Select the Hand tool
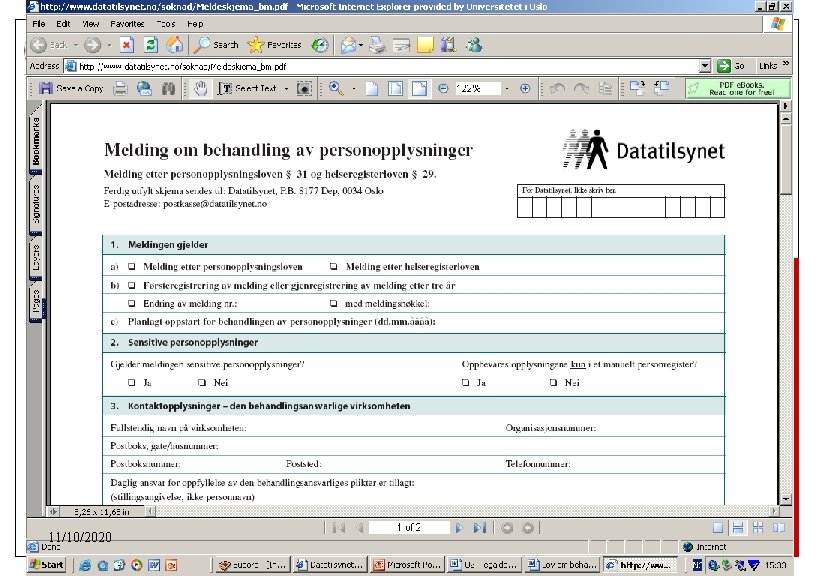The height and width of the screenshot is (576, 819). pos(201,88)
